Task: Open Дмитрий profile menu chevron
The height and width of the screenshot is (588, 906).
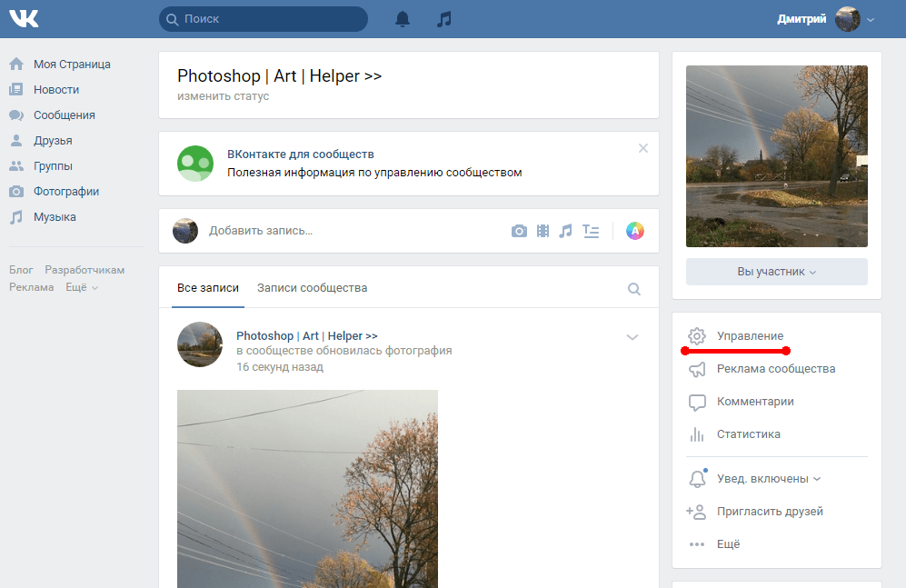Action: click(x=871, y=20)
